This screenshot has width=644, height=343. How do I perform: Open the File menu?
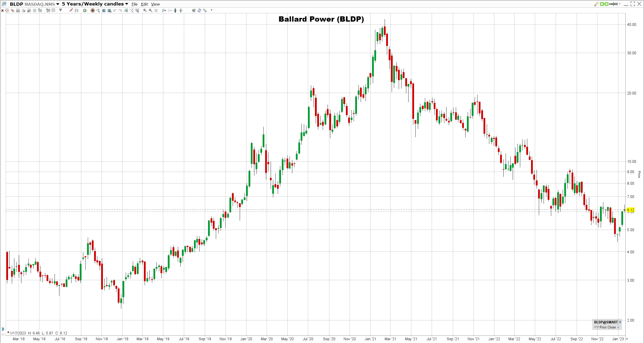click(135, 4)
